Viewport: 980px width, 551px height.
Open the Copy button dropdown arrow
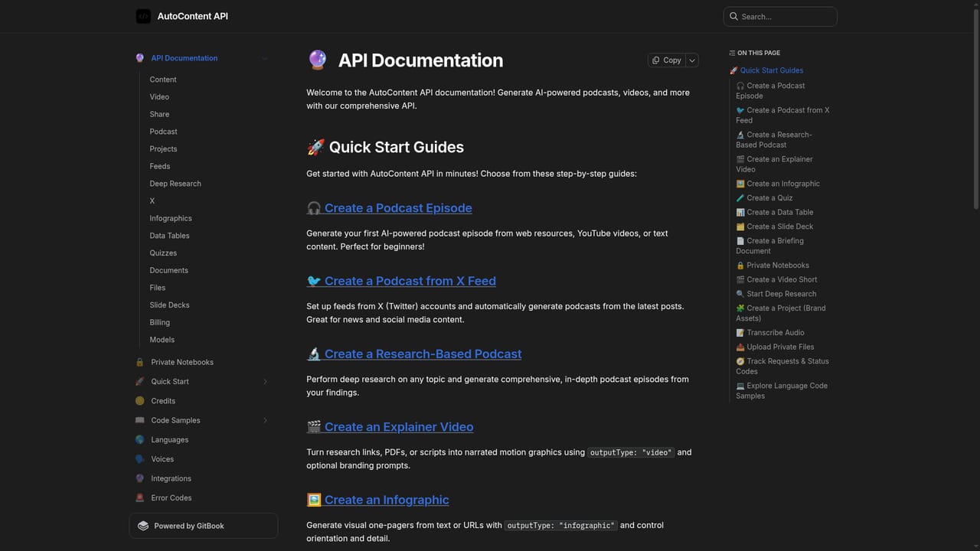692,60
